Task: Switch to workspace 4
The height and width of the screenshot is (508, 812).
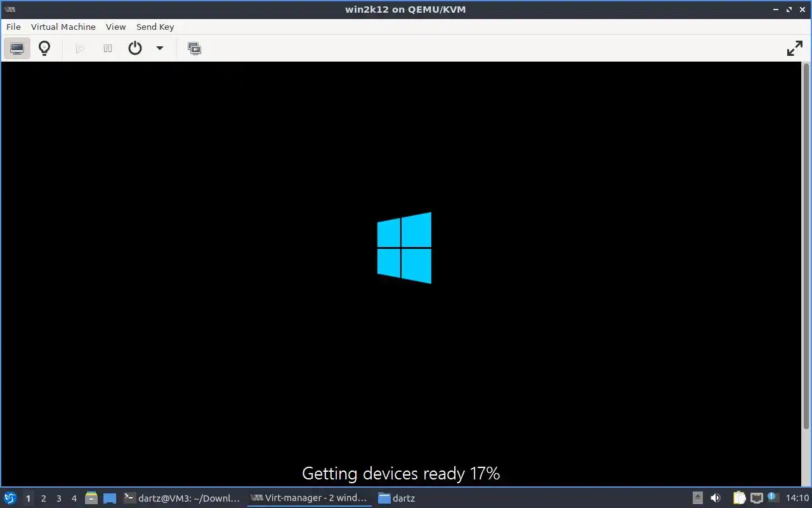Action: click(x=74, y=498)
